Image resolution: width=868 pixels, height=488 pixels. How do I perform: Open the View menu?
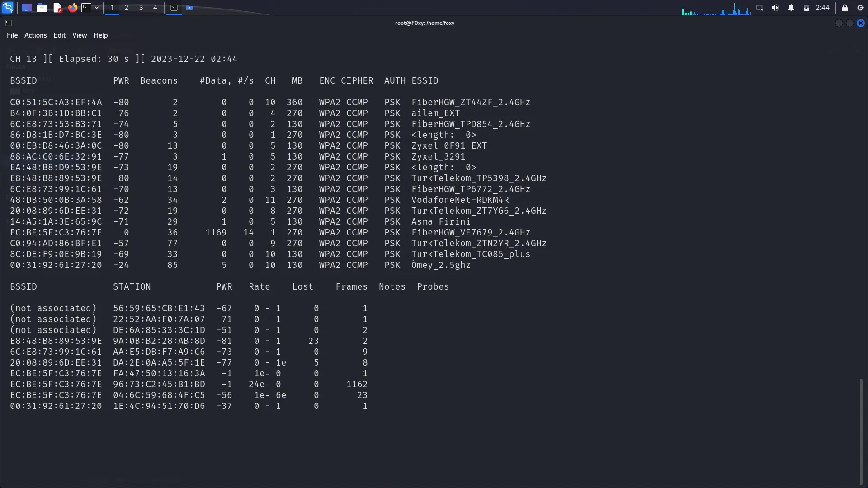[80, 35]
